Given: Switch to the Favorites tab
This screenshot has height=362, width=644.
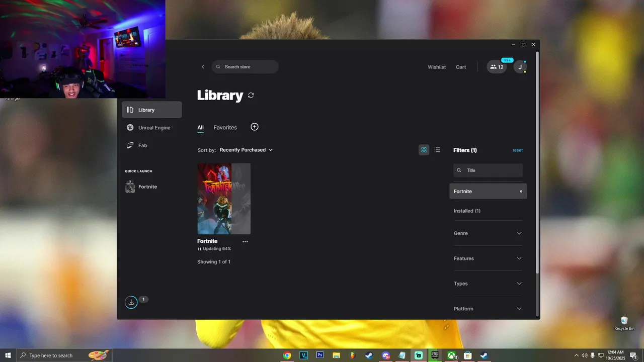Looking at the screenshot, I should coord(225,128).
